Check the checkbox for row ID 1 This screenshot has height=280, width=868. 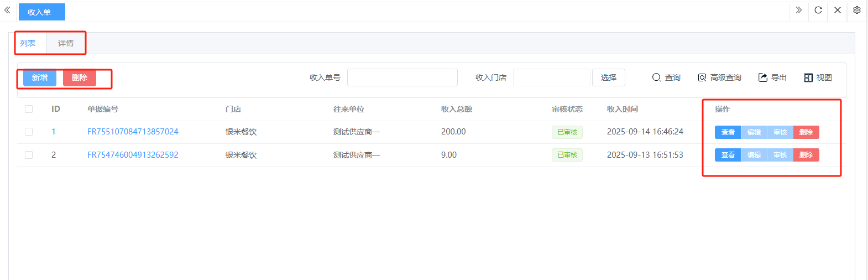29,132
